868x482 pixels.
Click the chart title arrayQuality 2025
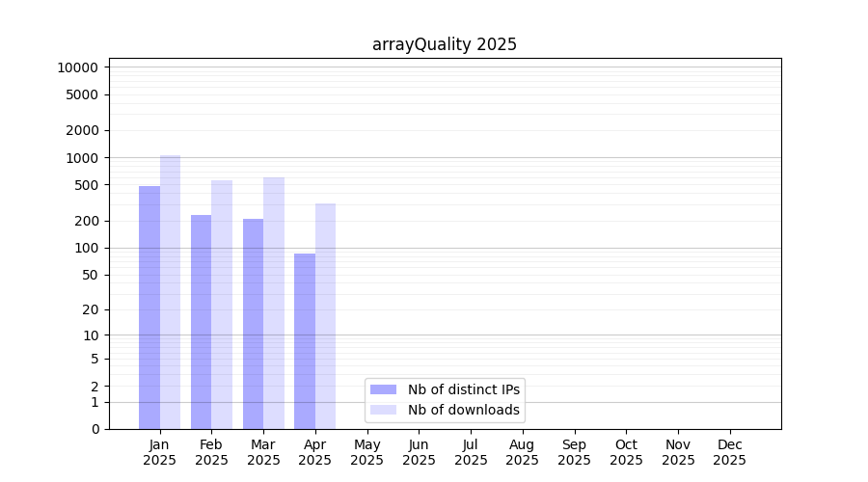click(445, 44)
